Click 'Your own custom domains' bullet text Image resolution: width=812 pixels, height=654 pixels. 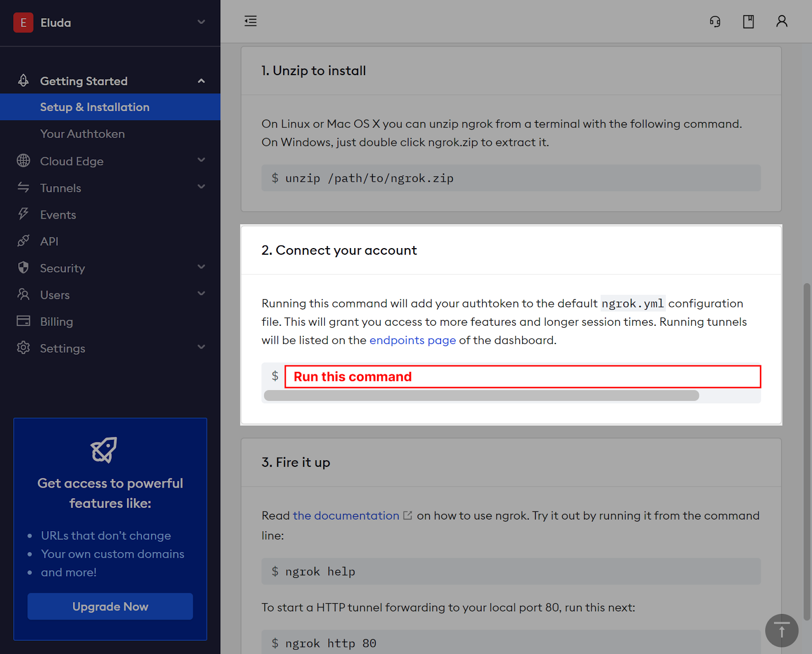click(x=113, y=554)
